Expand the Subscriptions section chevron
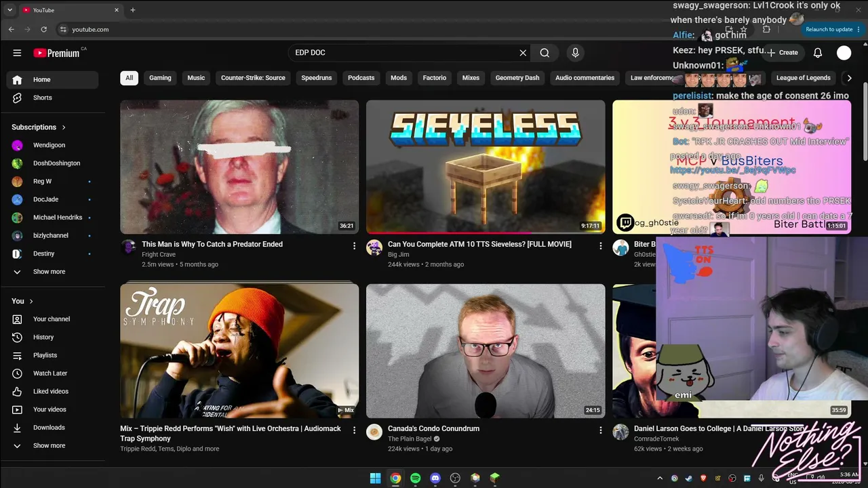This screenshot has width=868, height=488. [64, 127]
